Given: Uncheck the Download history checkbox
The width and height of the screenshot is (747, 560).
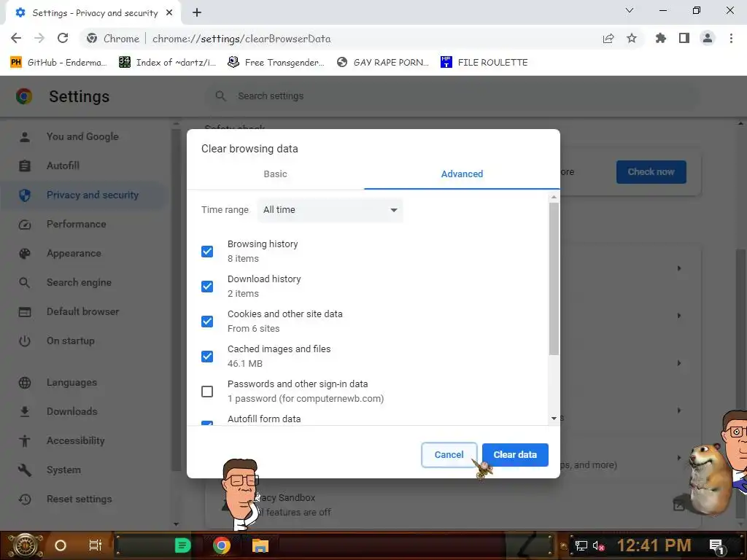Looking at the screenshot, I should pyautogui.click(x=206, y=286).
